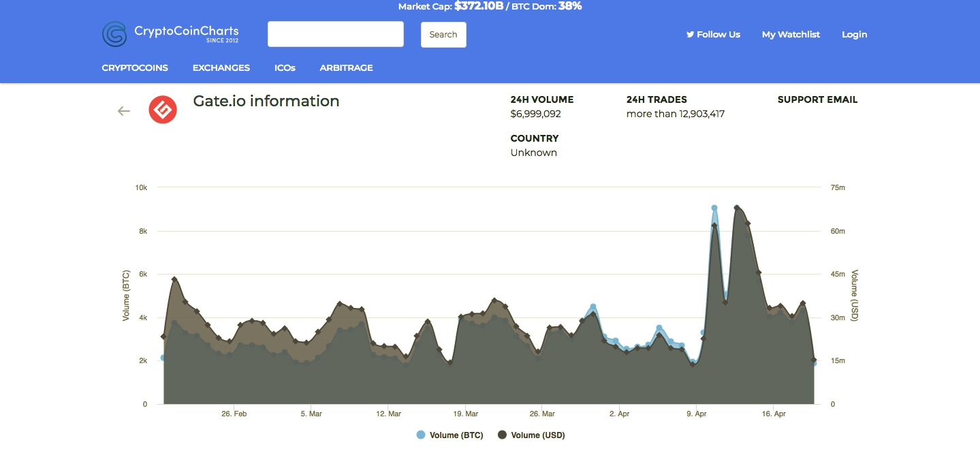Click the 'Gate.io information' page title
This screenshot has width=980, height=449.
[266, 101]
